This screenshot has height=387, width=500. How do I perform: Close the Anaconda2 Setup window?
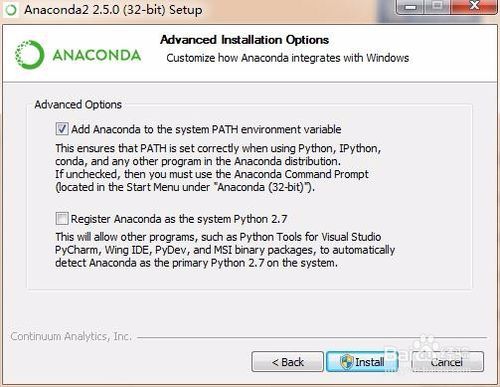tap(473, 7)
